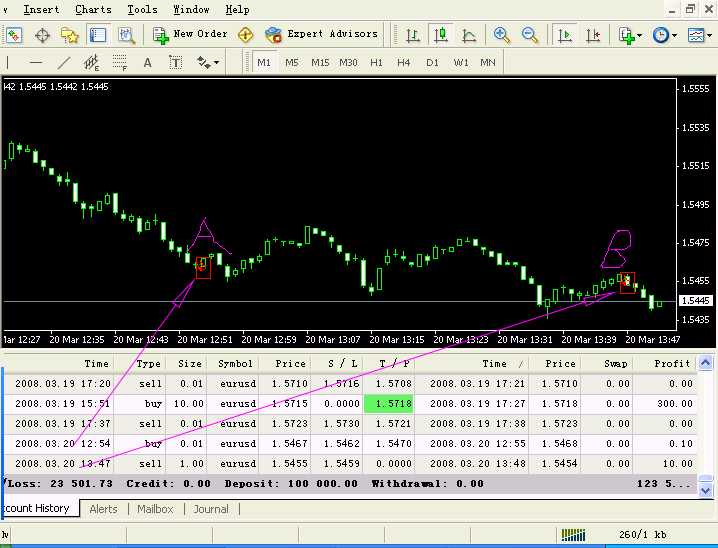Enable chart shift from right edge

pos(593,34)
